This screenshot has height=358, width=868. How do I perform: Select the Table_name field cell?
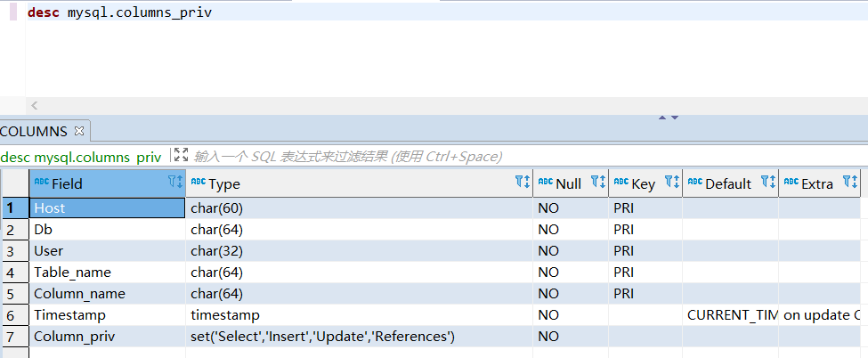(73, 273)
